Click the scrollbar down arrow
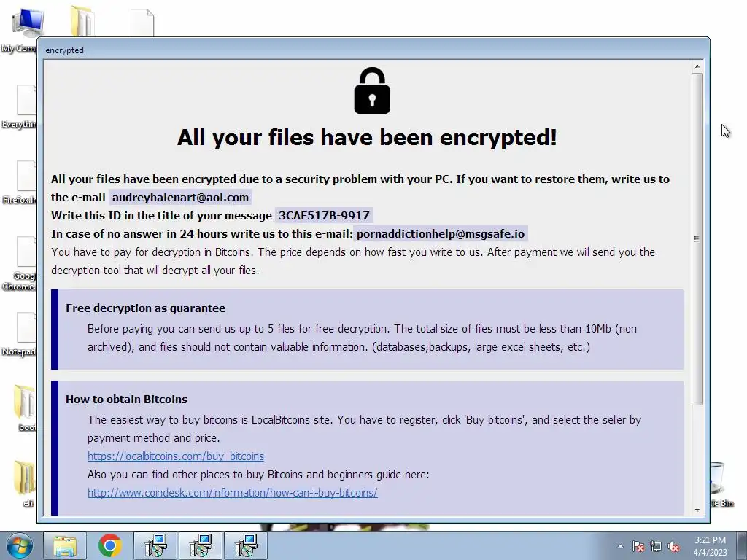 [697, 510]
